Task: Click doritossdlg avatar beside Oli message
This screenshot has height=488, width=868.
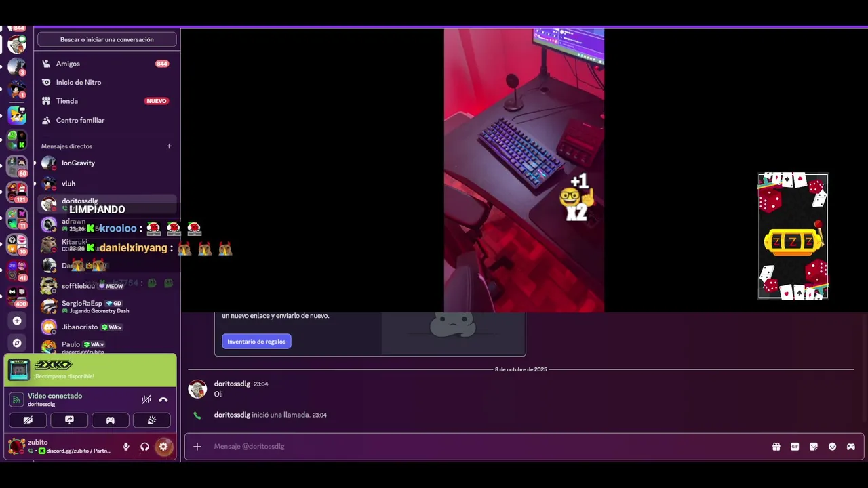Action: (x=197, y=389)
